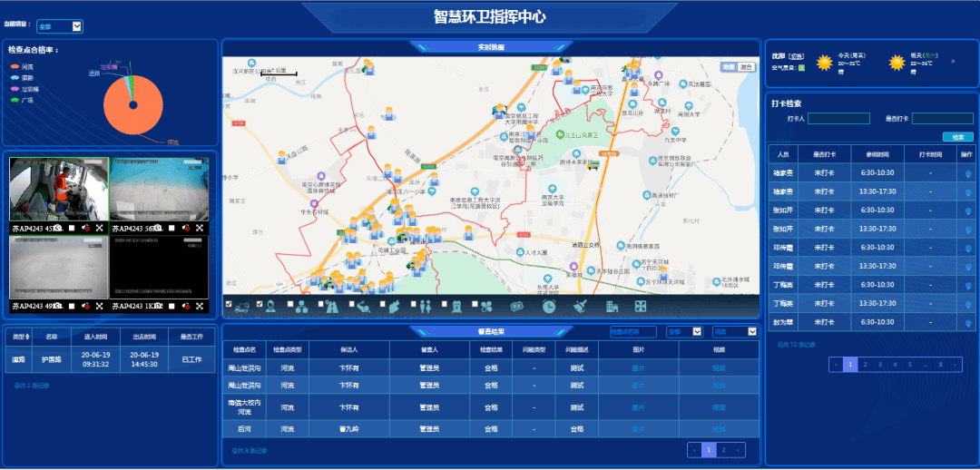The image size is (980, 470).
Task: Stop the third camera feed playback
Action: tap(71, 306)
